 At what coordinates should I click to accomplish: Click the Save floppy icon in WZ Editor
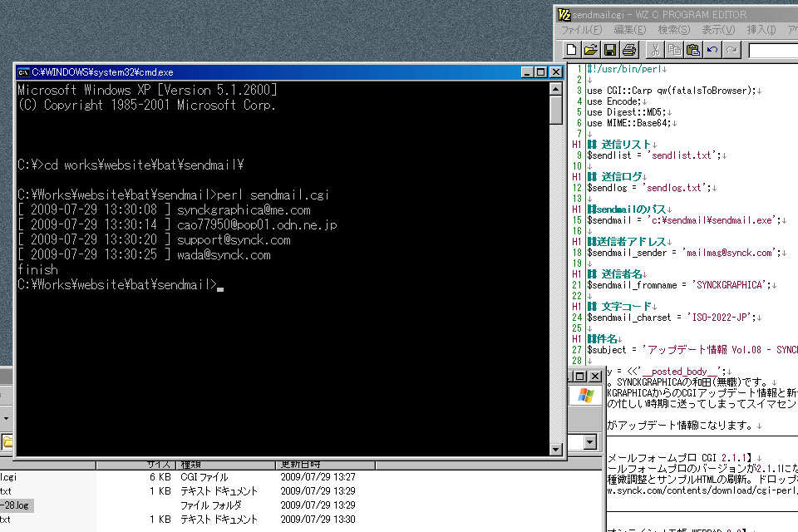[609, 50]
